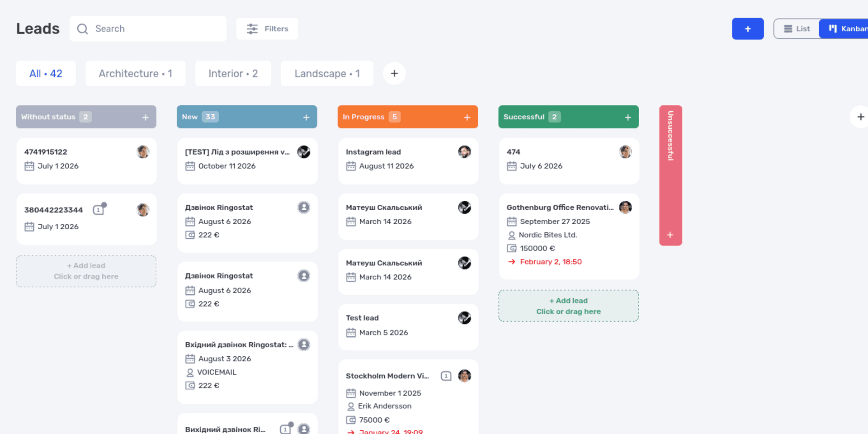Click Add lead area in Successful column
The width and height of the screenshot is (868, 434).
coord(568,306)
